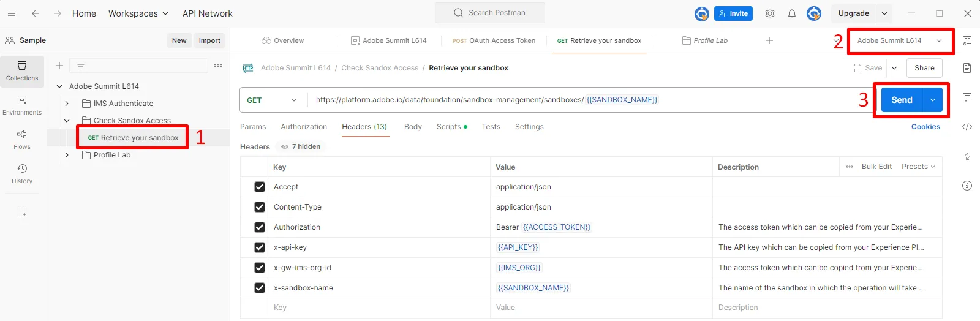Switch to the Authorization tab
Image resolution: width=980 pixels, height=321 pixels.
coord(304,127)
